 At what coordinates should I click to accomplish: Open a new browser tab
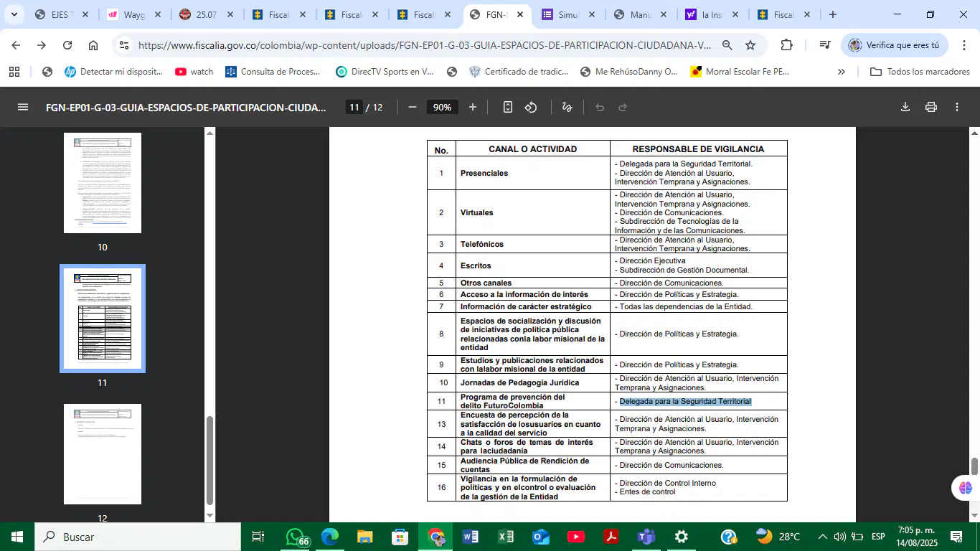tap(833, 14)
